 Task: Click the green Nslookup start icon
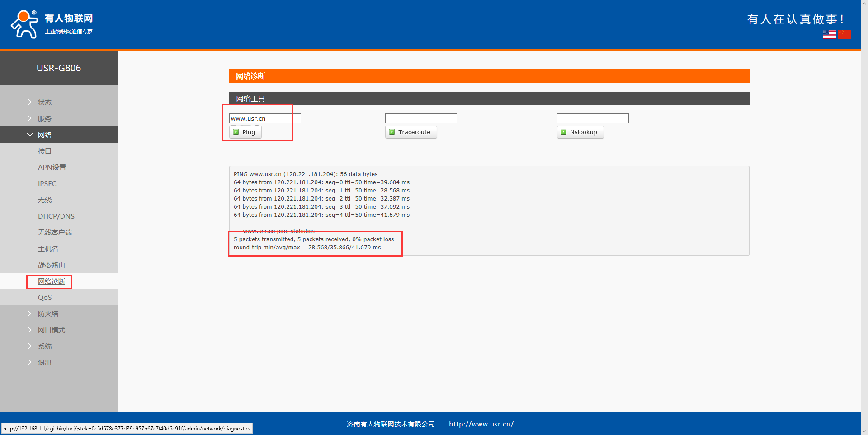(x=563, y=132)
